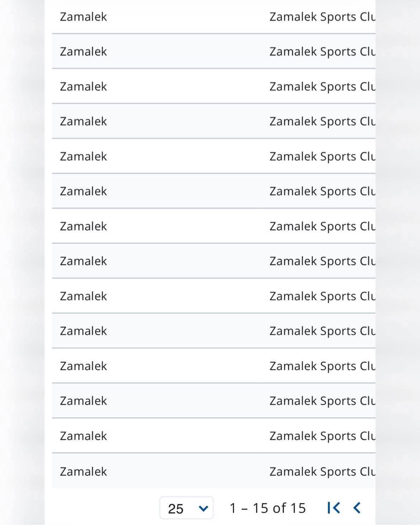Select Zamalek in the third visible row
The height and width of the screenshot is (525, 420).
[83, 87]
